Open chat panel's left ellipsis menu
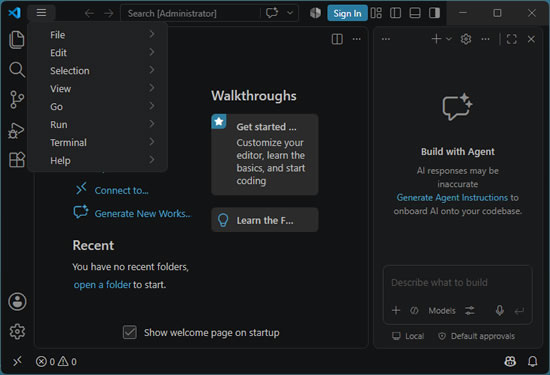550x375 pixels. [x=386, y=39]
